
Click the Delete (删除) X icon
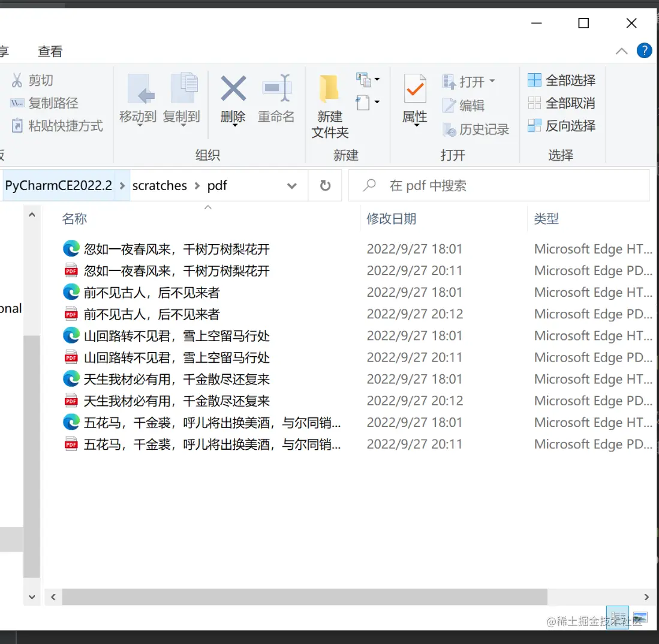[233, 88]
